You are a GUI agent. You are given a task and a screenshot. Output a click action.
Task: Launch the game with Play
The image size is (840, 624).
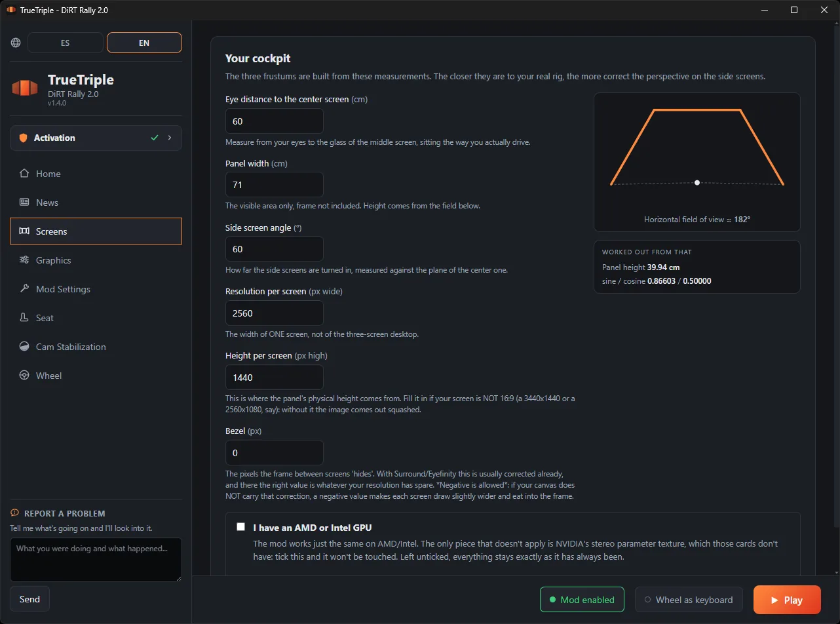coord(787,600)
